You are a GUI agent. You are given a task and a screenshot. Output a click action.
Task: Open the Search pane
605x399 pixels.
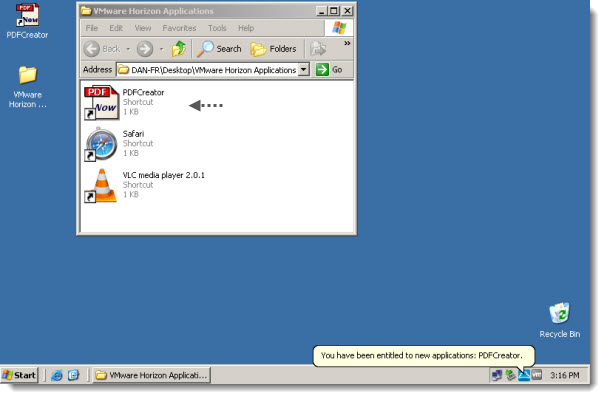[x=219, y=49]
